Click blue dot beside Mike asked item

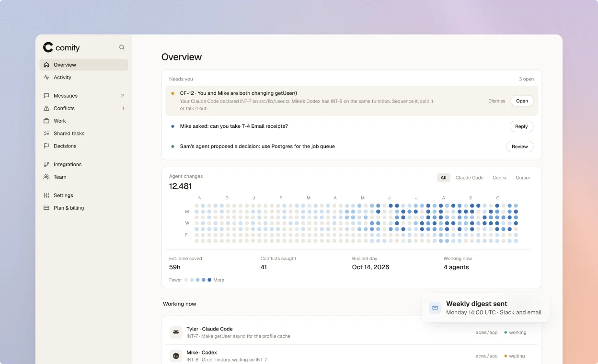point(172,126)
